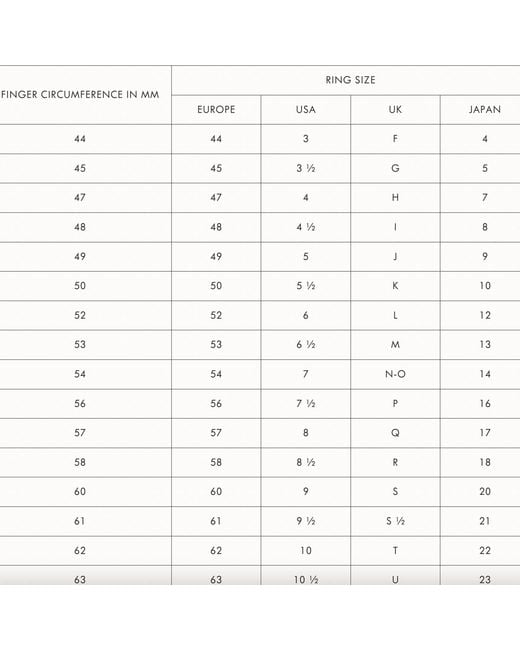Select the EUROPE column header
This screenshot has height=650, width=520.
pos(216,109)
